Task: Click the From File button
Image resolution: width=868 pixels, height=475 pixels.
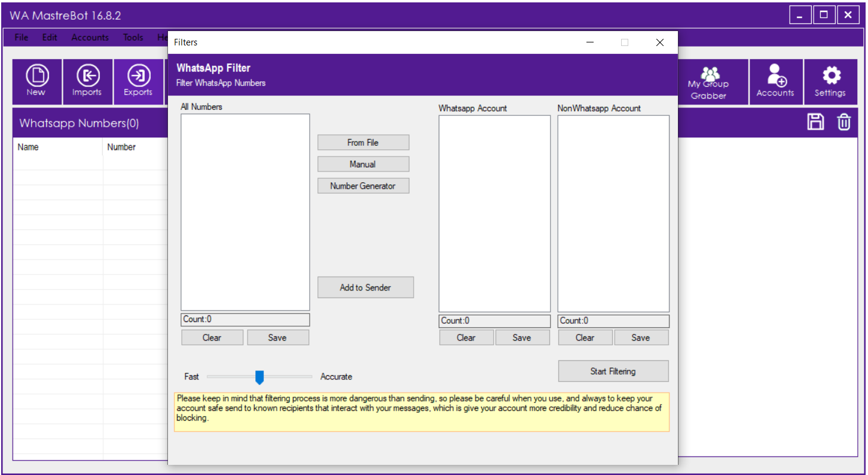Action: (x=363, y=142)
